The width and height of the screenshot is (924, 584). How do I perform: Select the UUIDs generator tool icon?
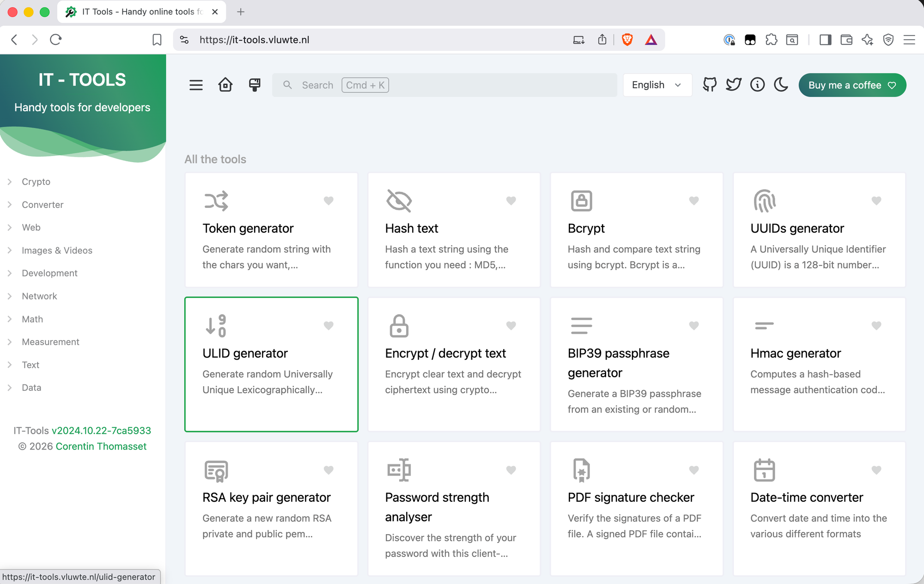click(764, 201)
